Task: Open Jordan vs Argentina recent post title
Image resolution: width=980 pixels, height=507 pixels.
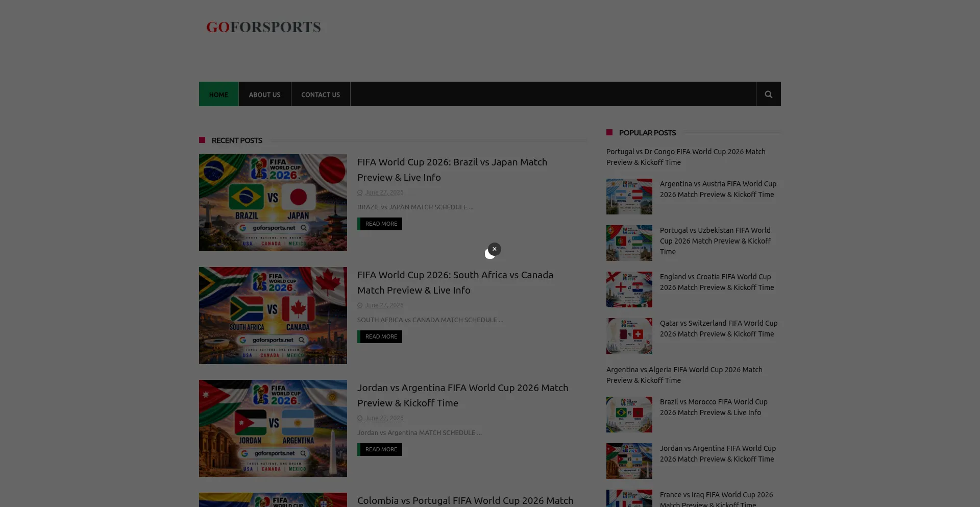Action: point(462,395)
